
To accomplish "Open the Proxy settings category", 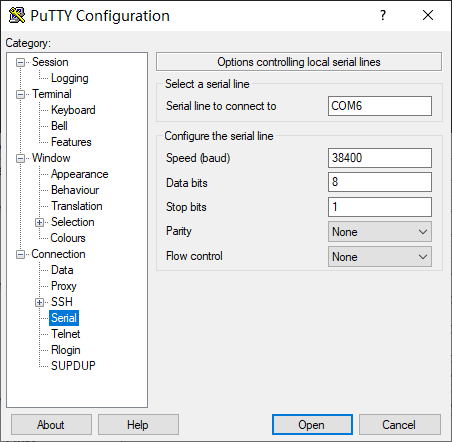I will [x=64, y=286].
